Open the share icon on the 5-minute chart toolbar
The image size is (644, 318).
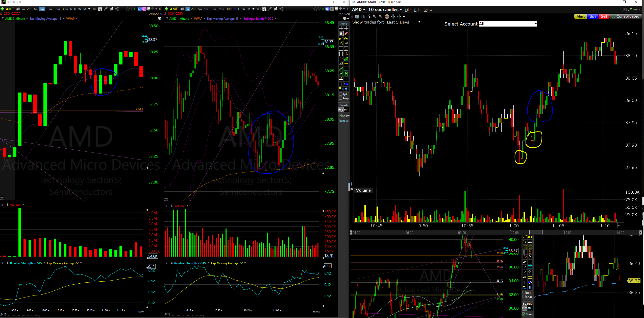pyautogui.click(x=117, y=9)
